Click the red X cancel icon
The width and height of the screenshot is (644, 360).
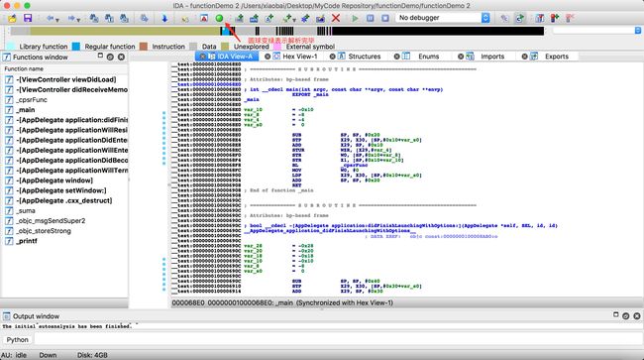point(336,18)
